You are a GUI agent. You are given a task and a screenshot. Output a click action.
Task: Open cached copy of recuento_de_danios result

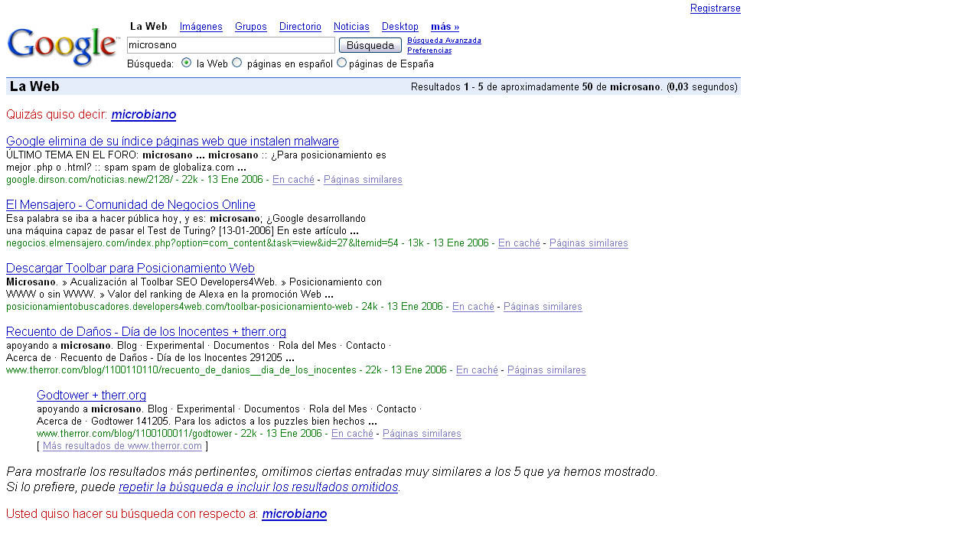[x=477, y=370]
